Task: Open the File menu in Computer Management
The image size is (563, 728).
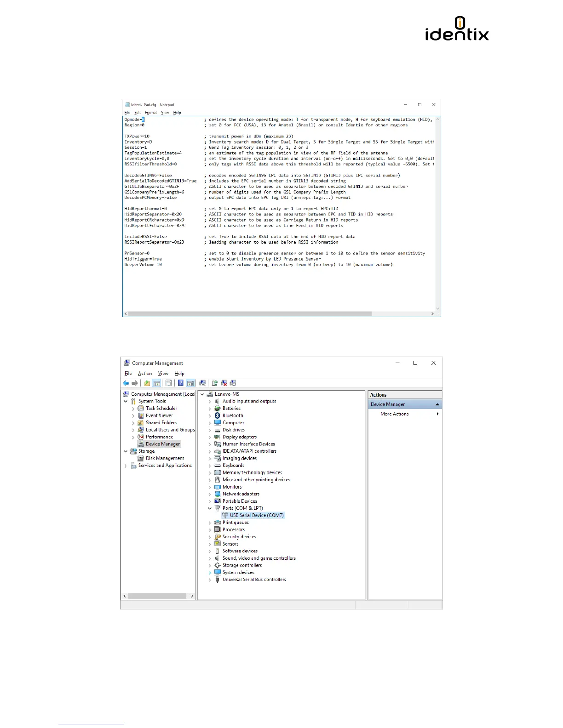Action: click(128, 374)
